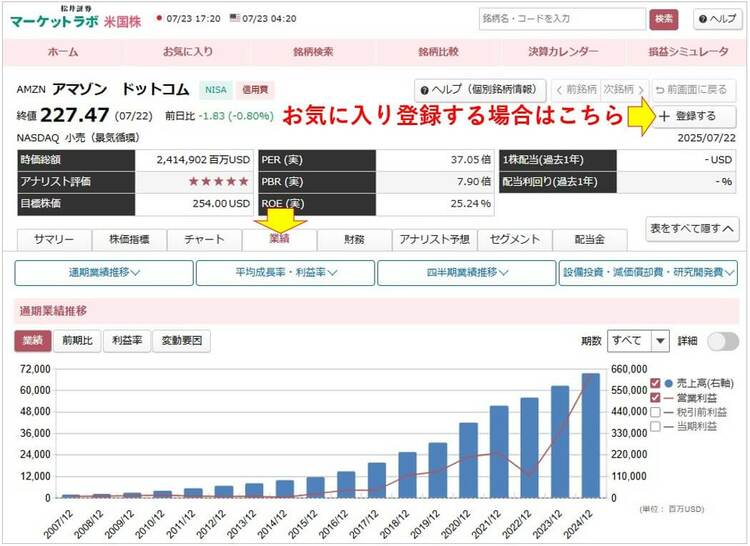Open the 期数 すべて dropdown
The width and height of the screenshot is (750, 546).
click(x=638, y=341)
